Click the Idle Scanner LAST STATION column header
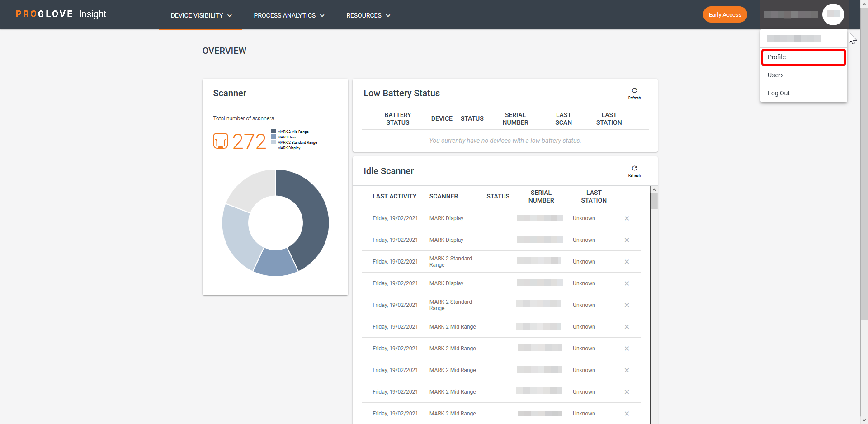The width and height of the screenshot is (868, 424). (x=594, y=196)
